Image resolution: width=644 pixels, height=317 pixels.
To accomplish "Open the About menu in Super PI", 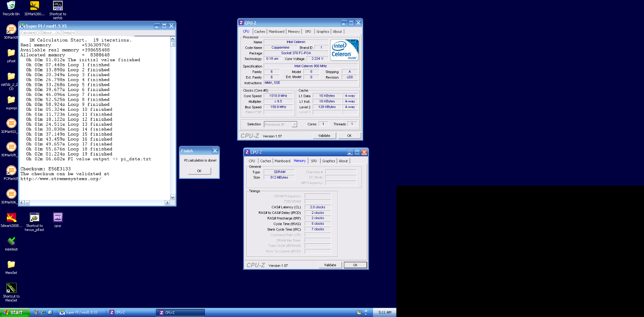I will click(x=51, y=33).
